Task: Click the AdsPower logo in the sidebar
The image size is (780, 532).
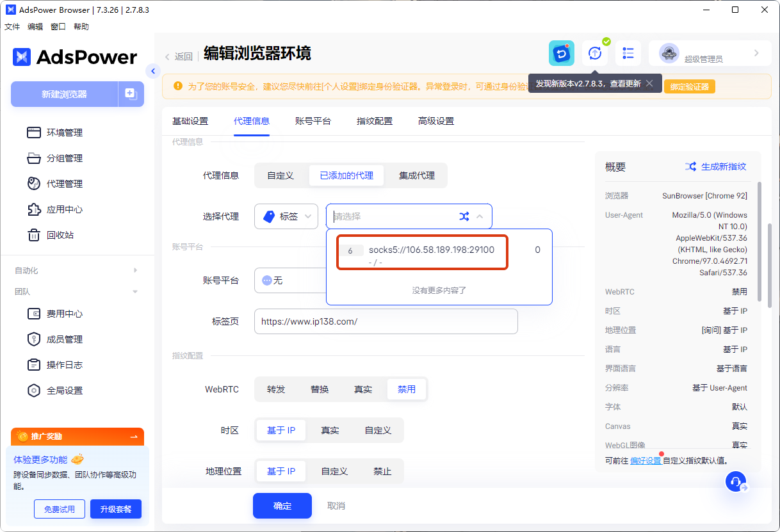Action: point(75,57)
